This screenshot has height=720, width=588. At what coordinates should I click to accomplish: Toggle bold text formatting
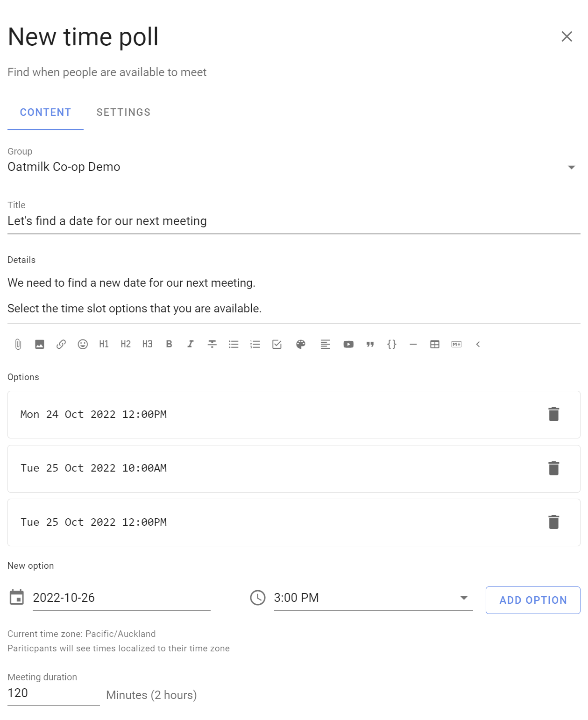[169, 344]
